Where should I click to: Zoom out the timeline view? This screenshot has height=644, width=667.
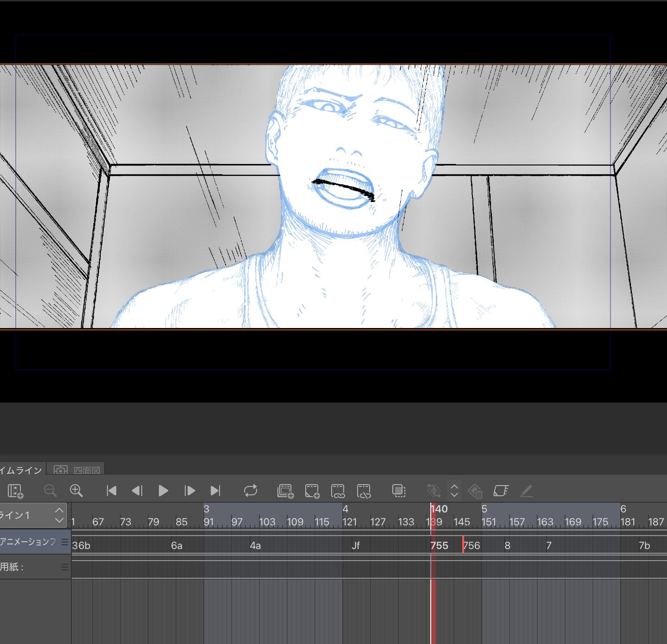point(50,491)
